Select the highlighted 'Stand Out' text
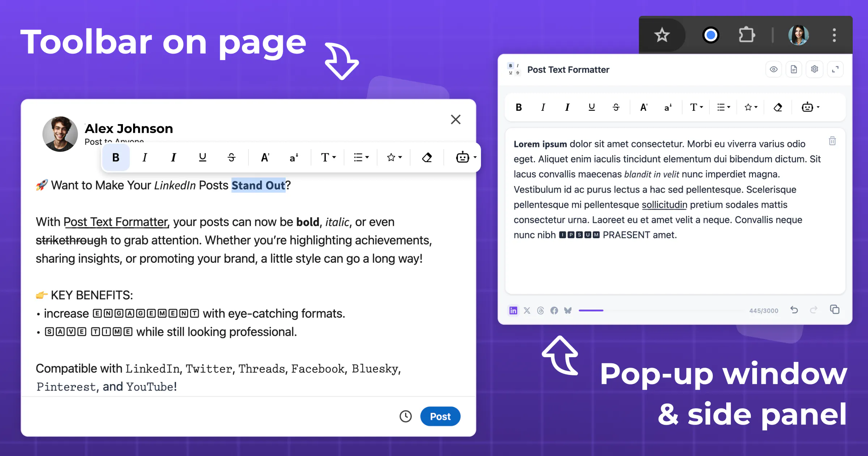The image size is (868, 456). (258, 185)
